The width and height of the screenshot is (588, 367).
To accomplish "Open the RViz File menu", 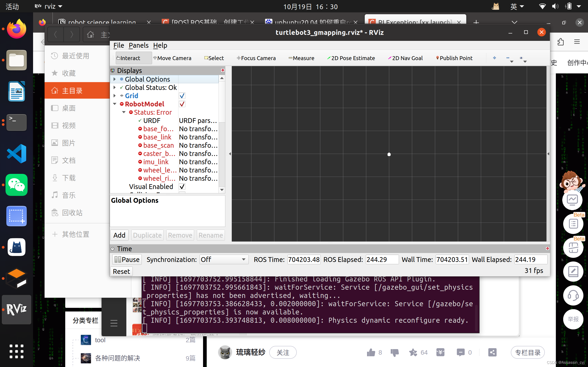I will tap(119, 45).
